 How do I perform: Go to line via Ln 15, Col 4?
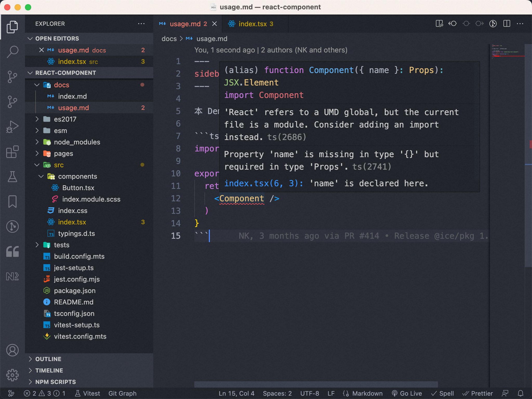coord(236,393)
